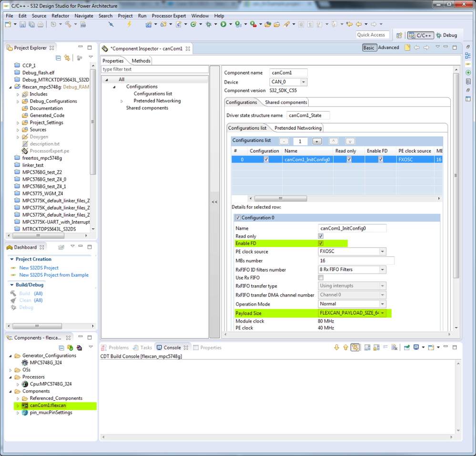
Task: Click the Build hammer icon
Action: coord(69,24)
